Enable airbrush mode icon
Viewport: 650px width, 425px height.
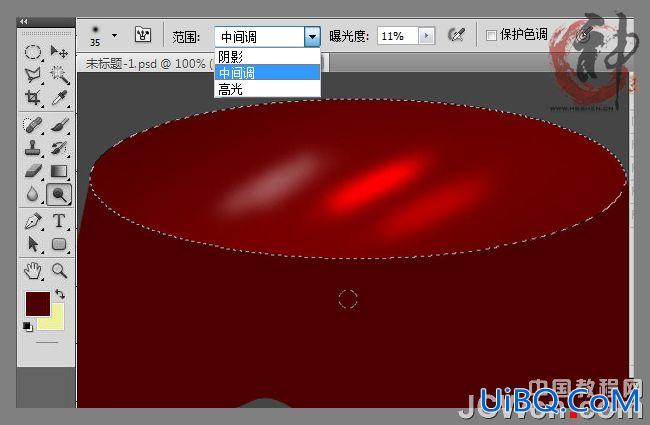coord(456,35)
